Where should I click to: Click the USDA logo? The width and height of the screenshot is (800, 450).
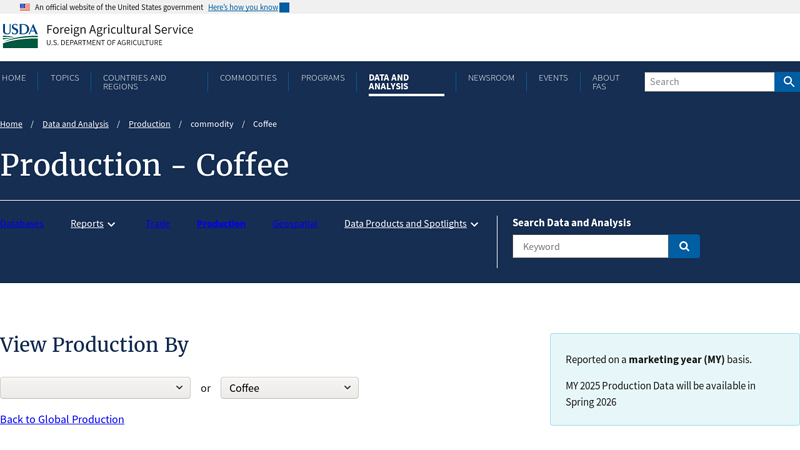pos(20,36)
